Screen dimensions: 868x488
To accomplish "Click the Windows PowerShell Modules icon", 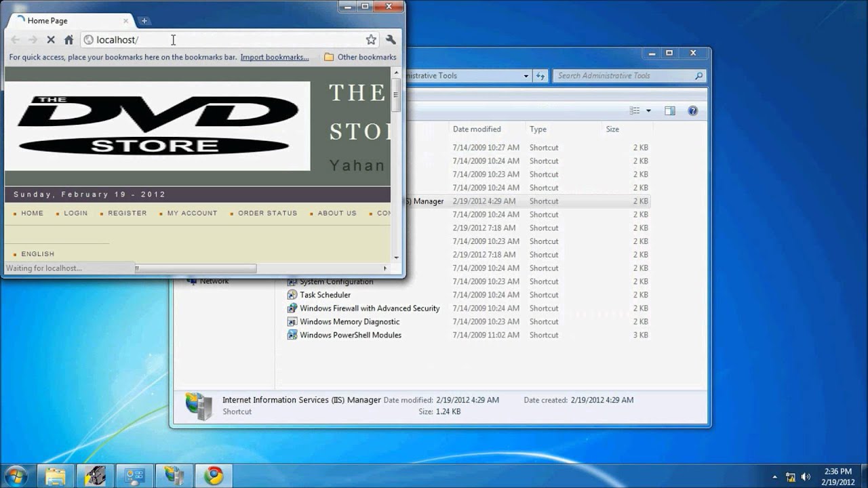I will tap(292, 335).
